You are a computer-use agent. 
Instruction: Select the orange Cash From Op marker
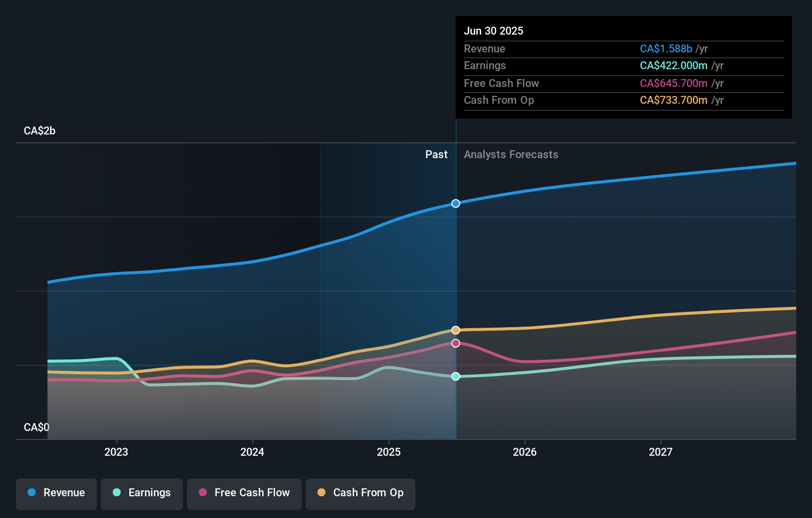(x=455, y=330)
